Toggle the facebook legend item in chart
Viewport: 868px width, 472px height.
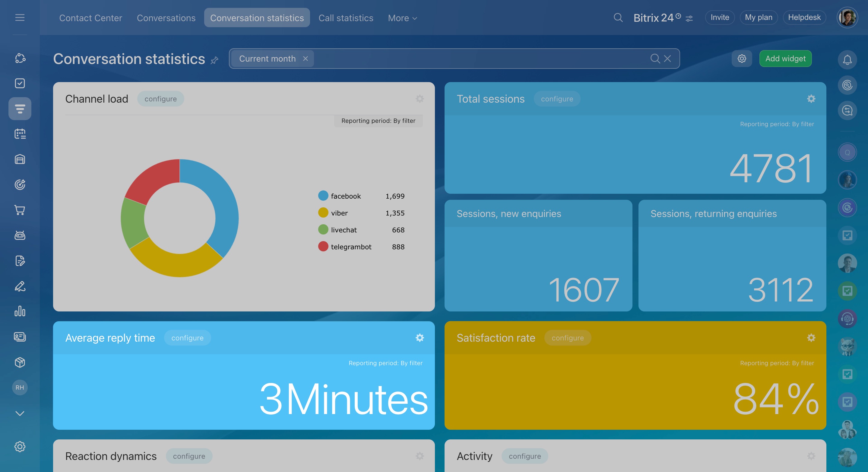coord(345,196)
